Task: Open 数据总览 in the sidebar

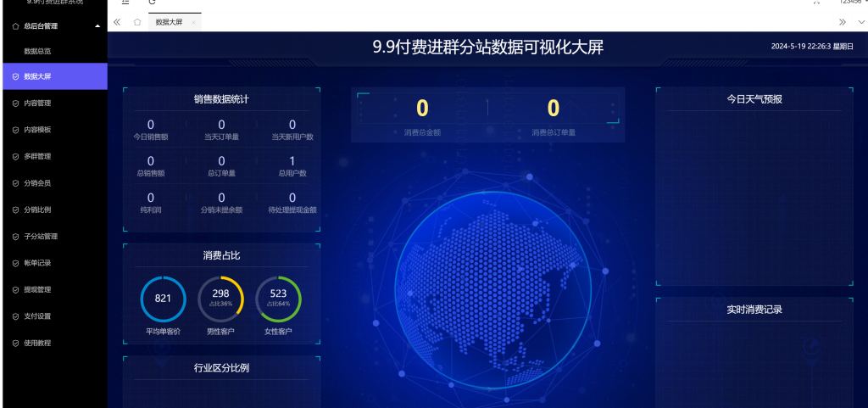Action: tap(37, 51)
